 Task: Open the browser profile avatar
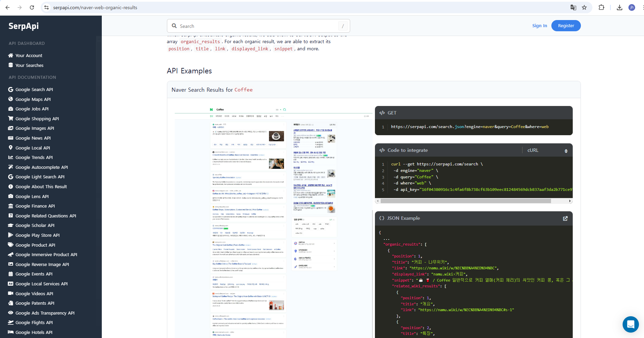(x=632, y=7)
